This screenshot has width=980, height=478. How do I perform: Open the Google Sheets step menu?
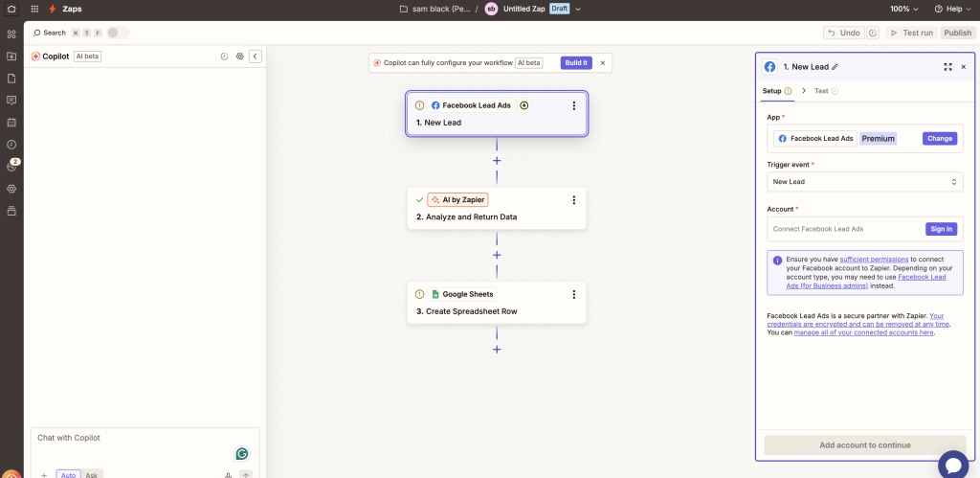click(x=574, y=294)
